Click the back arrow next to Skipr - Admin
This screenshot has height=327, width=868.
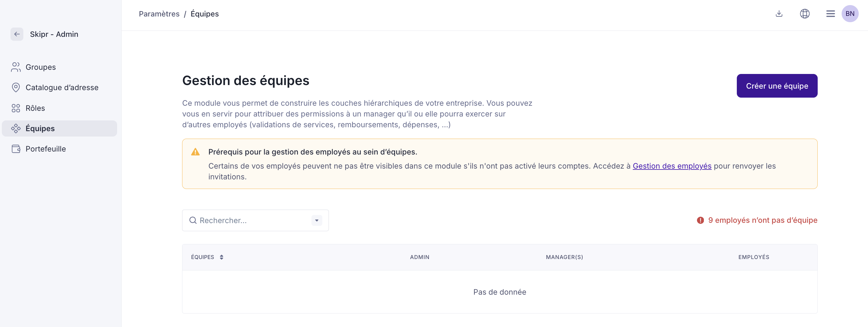(x=17, y=34)
